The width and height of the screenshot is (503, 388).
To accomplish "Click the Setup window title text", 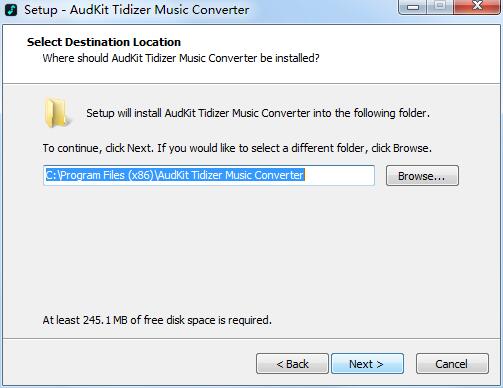I will 137,10.
